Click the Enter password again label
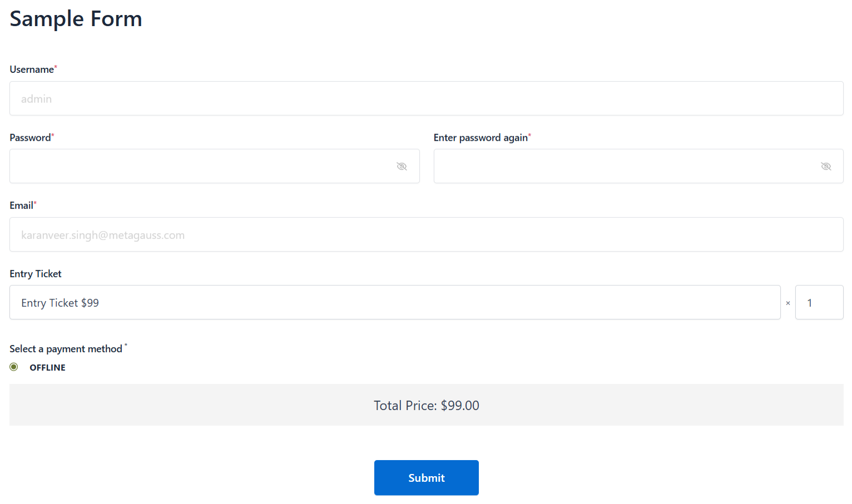The height and width of the screenshot is (504, 852). (481, 138)
